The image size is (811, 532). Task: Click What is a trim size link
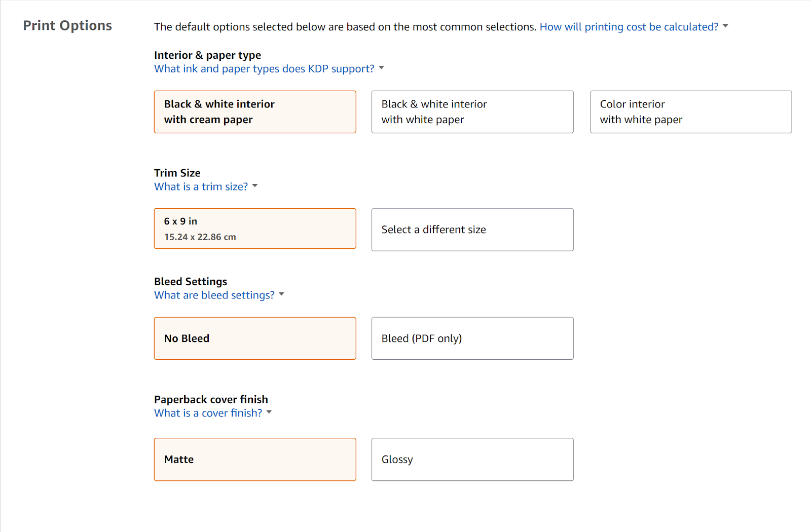click(201, 187)
